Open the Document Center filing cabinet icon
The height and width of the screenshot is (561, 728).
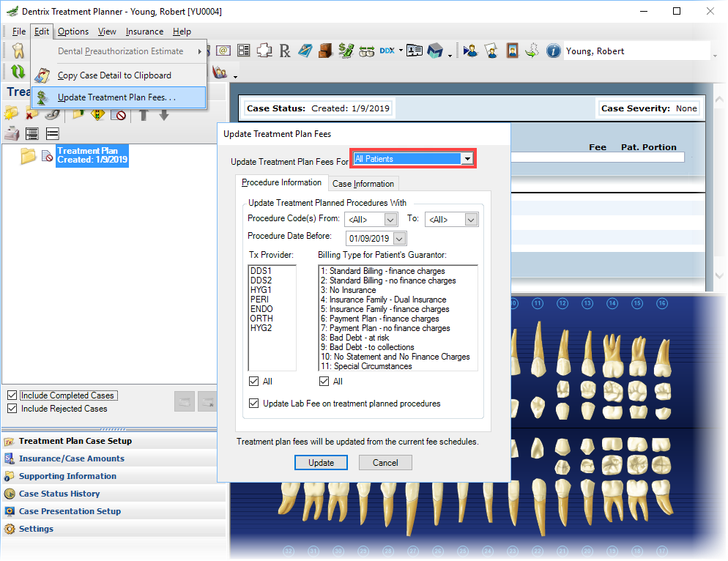click(325, 51)
